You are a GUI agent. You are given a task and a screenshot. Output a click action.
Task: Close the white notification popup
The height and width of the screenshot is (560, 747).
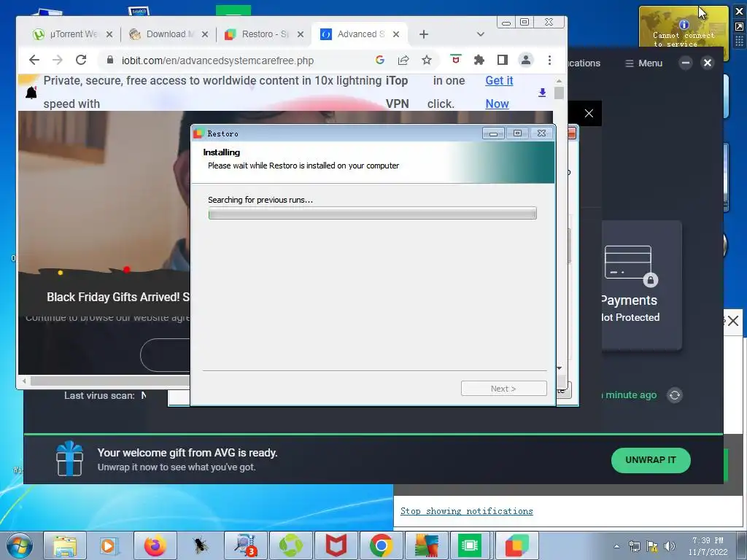coord(733,321)
